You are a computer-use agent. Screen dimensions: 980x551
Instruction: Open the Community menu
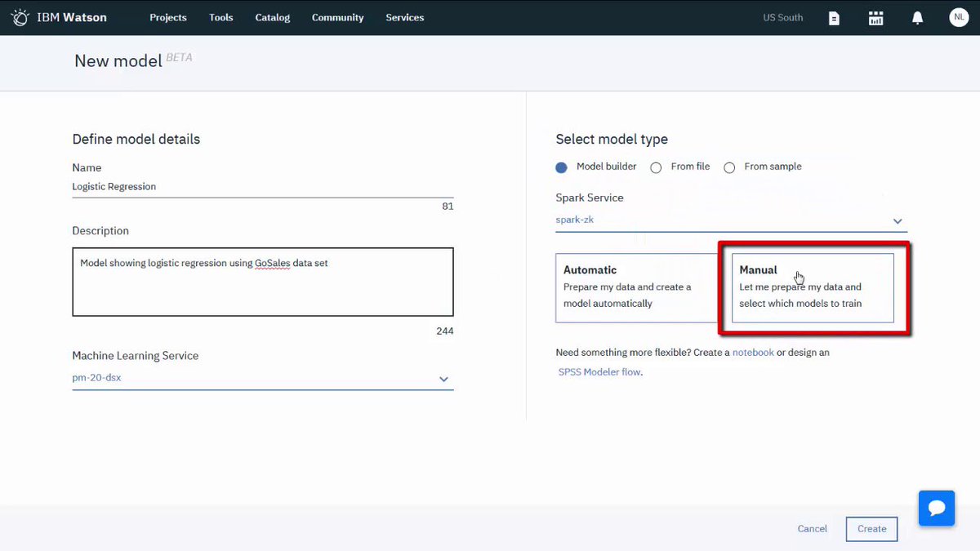pos(338,17)
